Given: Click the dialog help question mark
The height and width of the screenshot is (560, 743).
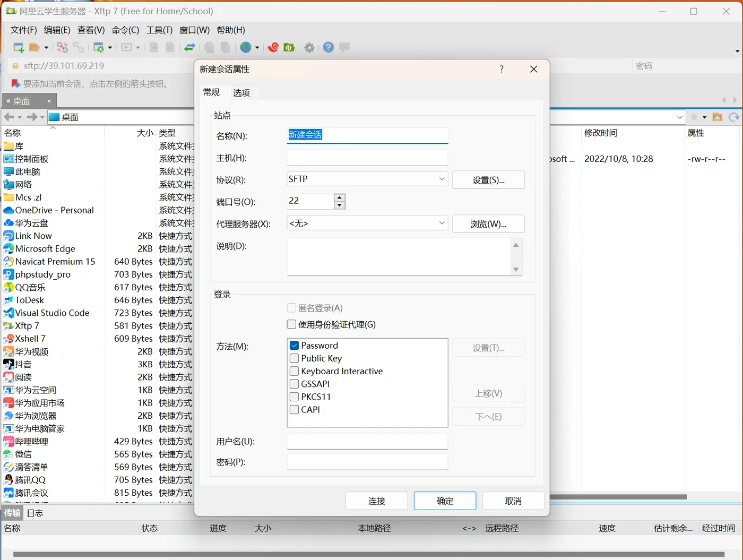Looking at the screenshot, I should point(502,70).
